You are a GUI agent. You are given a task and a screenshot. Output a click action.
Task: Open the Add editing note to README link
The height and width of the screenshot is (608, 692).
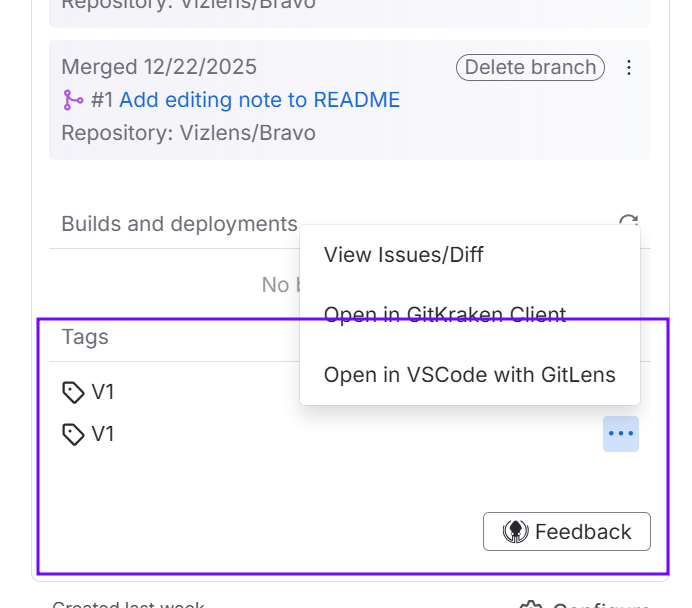tap(259, 100)
